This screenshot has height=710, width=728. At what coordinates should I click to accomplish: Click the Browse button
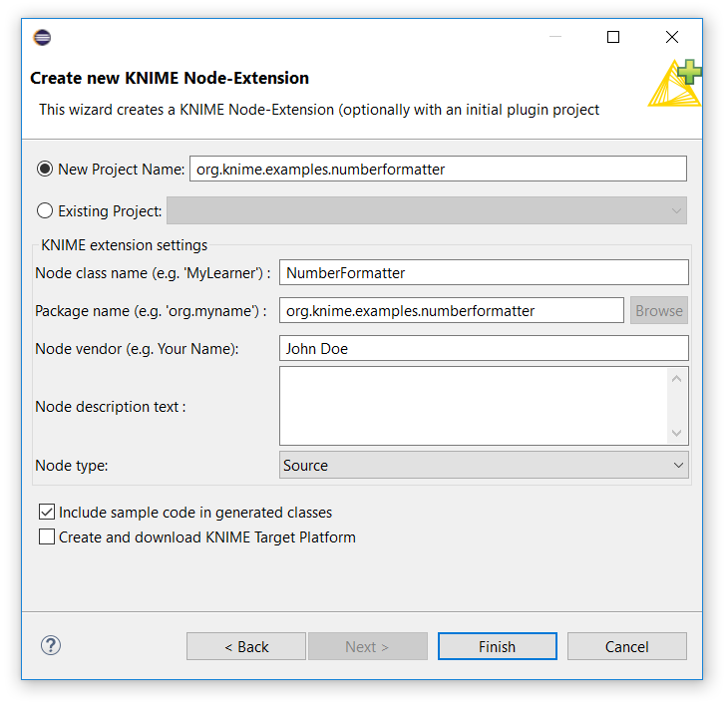pyautogui.click(x=659, y=311)
